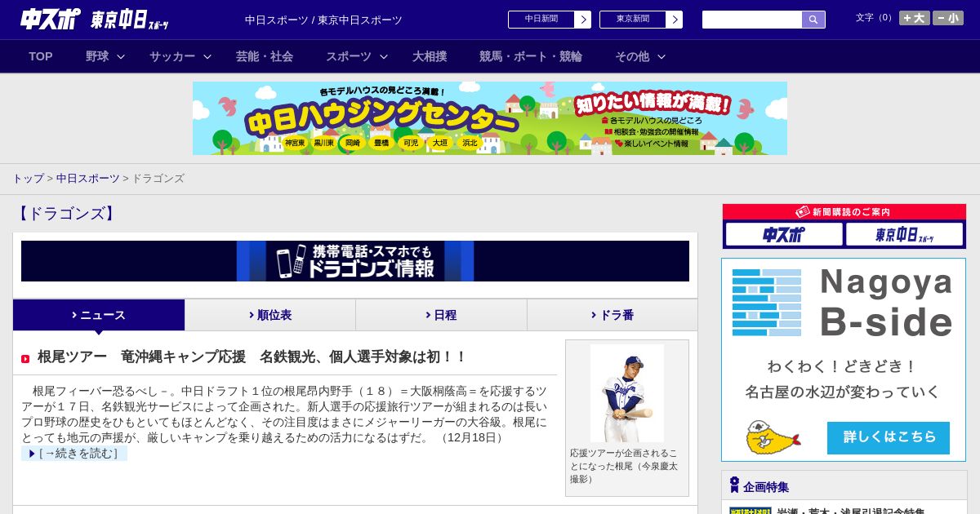
Task: Open 中スポ subscription button
Action: [784, 235]
